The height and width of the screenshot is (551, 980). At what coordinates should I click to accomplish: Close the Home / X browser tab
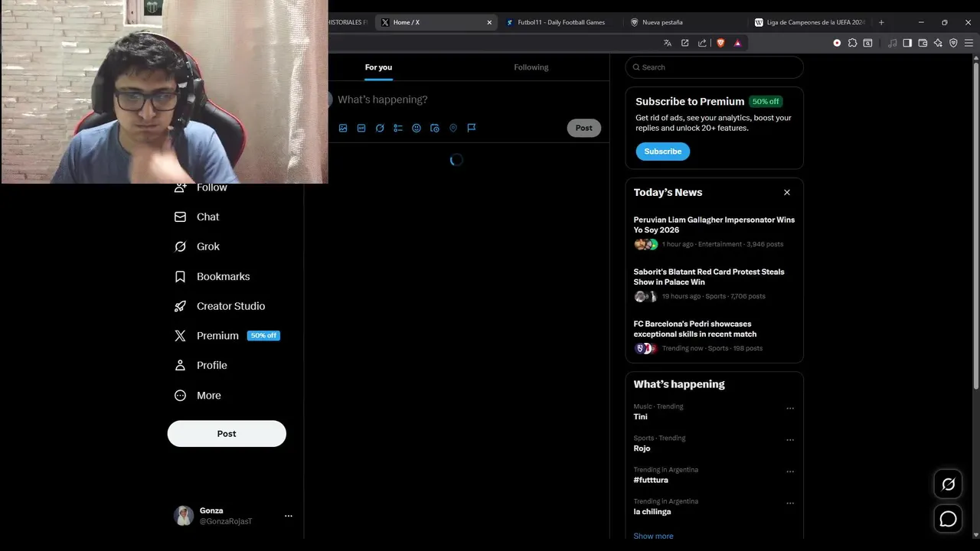pyautogui.click(x=489, y=22)
